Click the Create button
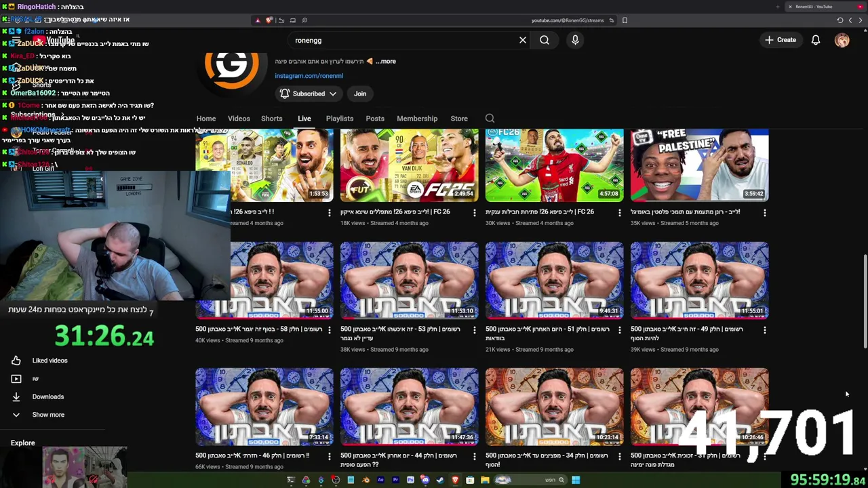Screen dimensions: 868x488 coord(781,40)
